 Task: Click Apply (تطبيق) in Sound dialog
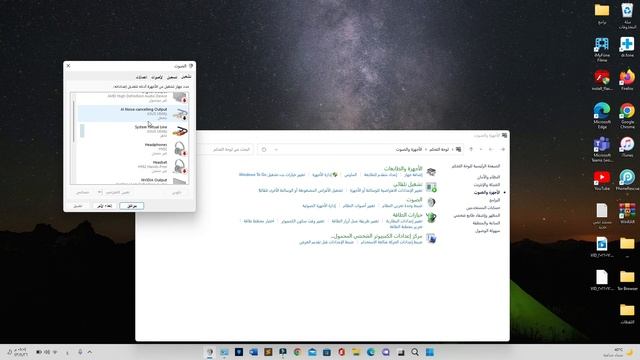[x=78, y=206]
